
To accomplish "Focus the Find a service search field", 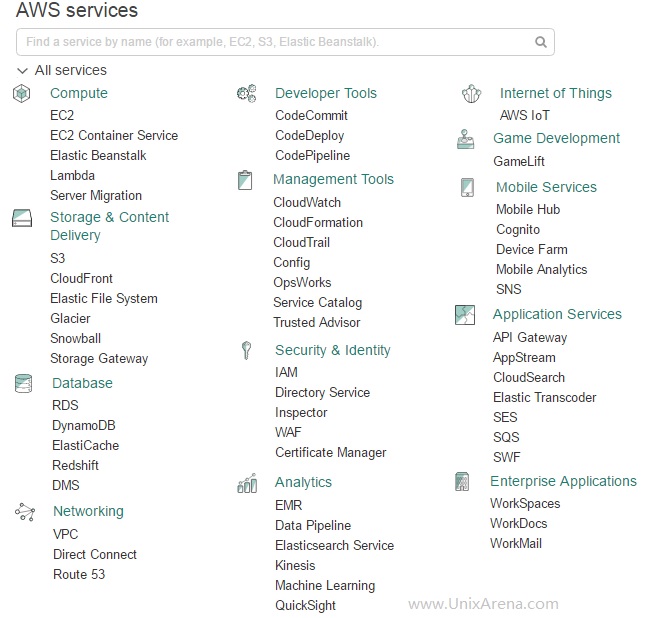I will pos(285,42).
